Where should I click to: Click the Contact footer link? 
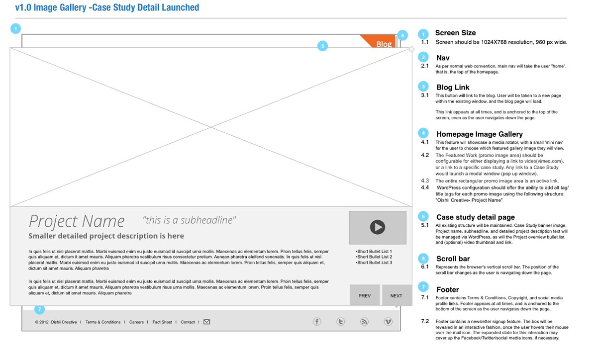tap(188, 322)
